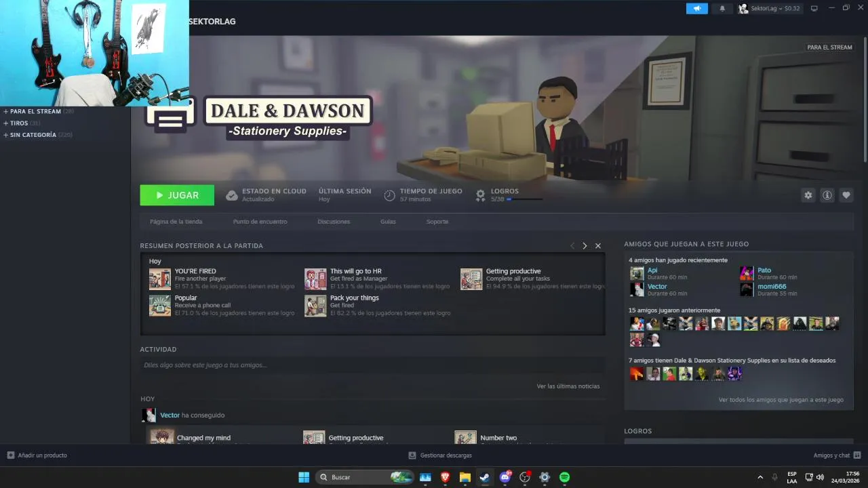Open Amigos y chat
Image resolution: width=868 pixels, height=488 pixels.
tap(837, 455)
